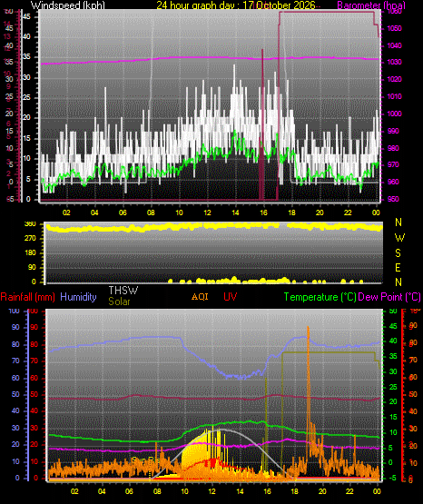The width and height of the screenshot is (423, 504).
Task: Click the "1020" barometer axis value
Action: (x=395, y=79)
